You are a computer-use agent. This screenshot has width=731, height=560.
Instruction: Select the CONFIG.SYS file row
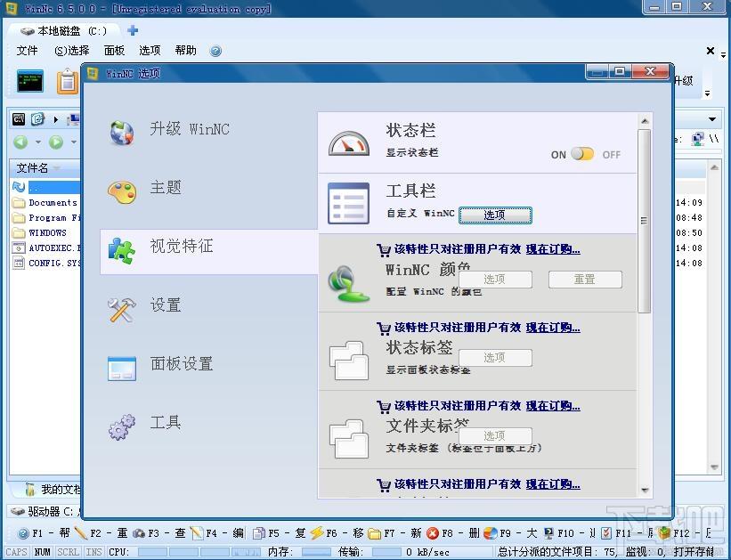click(x=45, y=263)
